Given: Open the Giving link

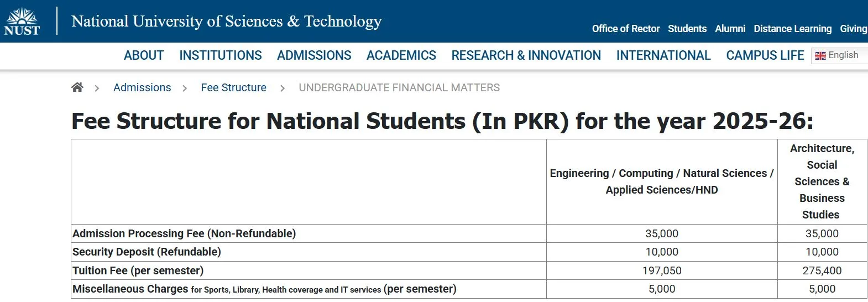Looking at the screenshot, I should click(x=854, y=29).
